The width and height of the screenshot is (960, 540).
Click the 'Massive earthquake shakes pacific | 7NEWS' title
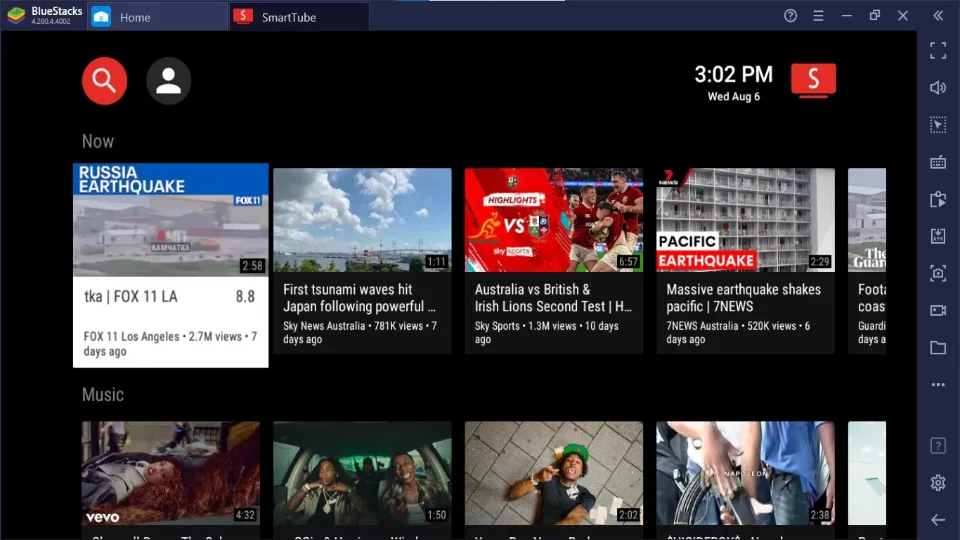pyautogui.click(x=743, y=298)
